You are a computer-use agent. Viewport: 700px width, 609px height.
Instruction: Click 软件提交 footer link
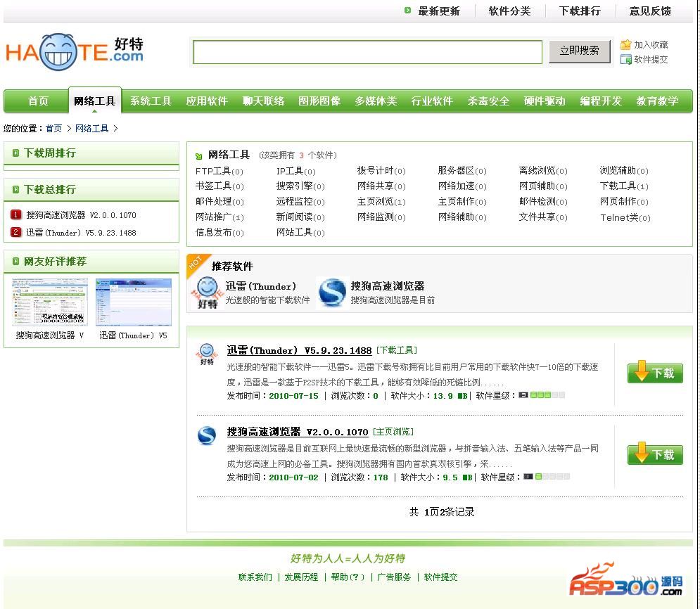[440, 577]
